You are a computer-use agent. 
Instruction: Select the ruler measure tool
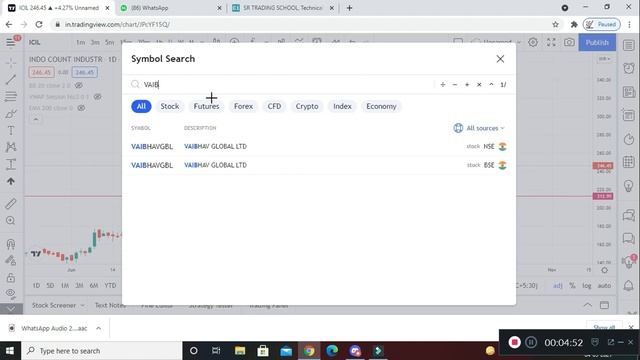pyautogui.click(x=11, y=203)
